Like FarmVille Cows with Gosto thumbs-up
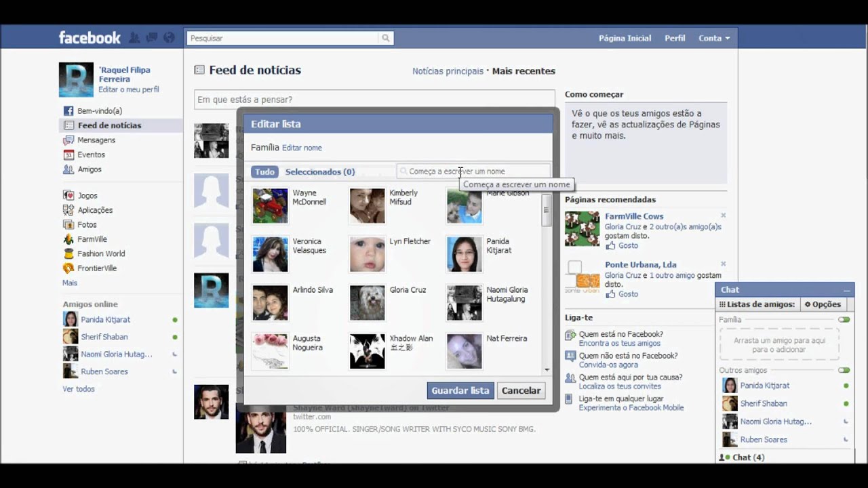Image resolution: width=868 pixels, height=488 pixels. click(x=622, y=245)
